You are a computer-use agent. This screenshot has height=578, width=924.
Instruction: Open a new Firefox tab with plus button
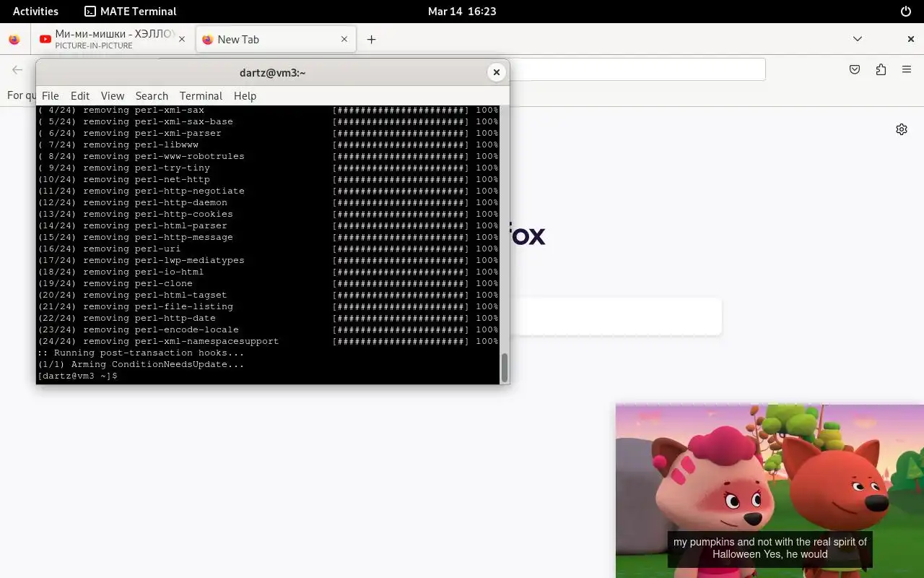[371, 40]
